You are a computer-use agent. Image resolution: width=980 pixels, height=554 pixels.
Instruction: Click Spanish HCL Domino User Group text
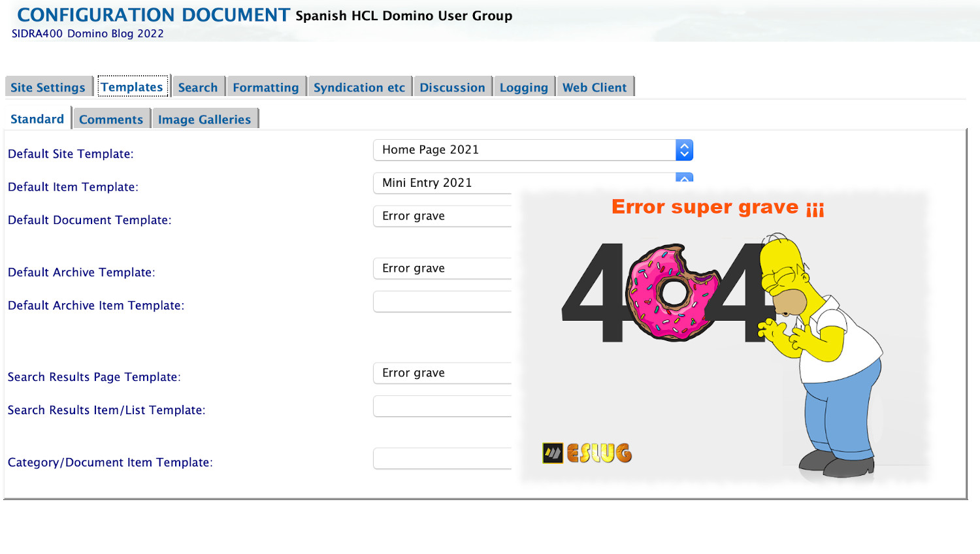click(404, 16)
